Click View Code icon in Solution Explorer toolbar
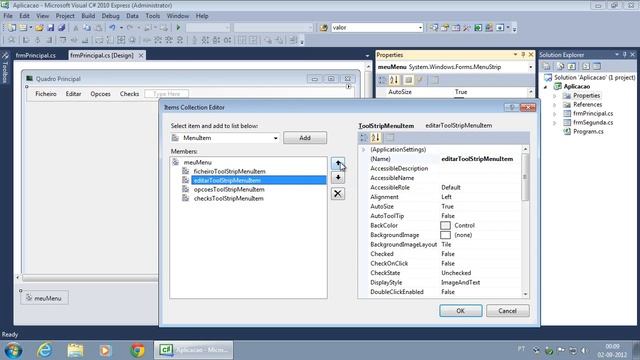This screenshot has width=640, height=360. pos(586,66)
